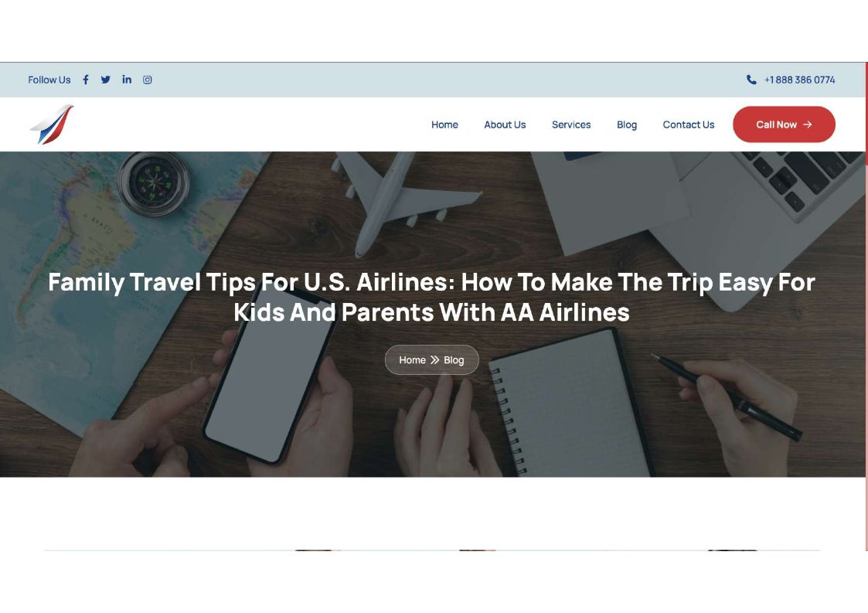This screenshot has height=613, width=868.
Task: Dial the +1 888 386 0774 number link
Action: (799, 80)
